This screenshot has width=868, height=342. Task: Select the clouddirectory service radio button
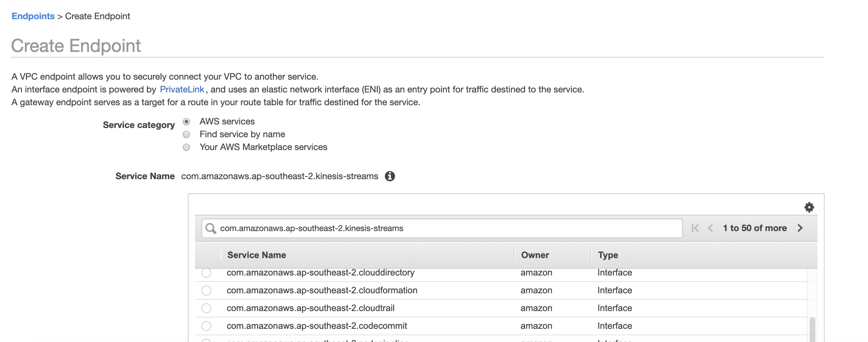tap(206, 273)
